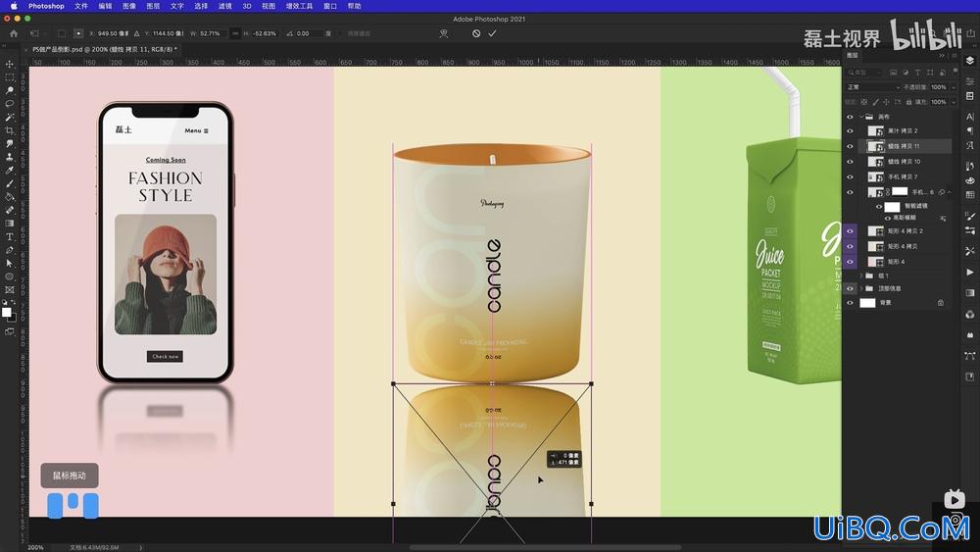Hide the 果汁 拷贝 2 layer
This screenshot has height=552, width=980.
(850, 130)
